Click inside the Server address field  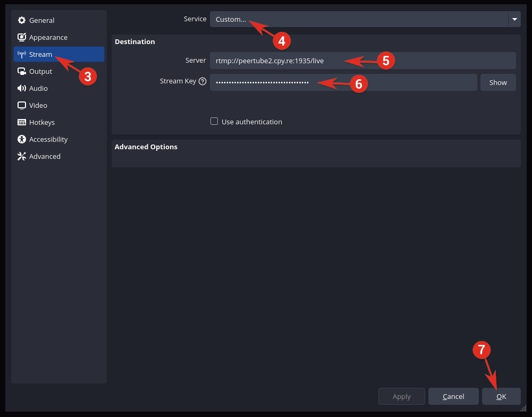pos(319,61)
